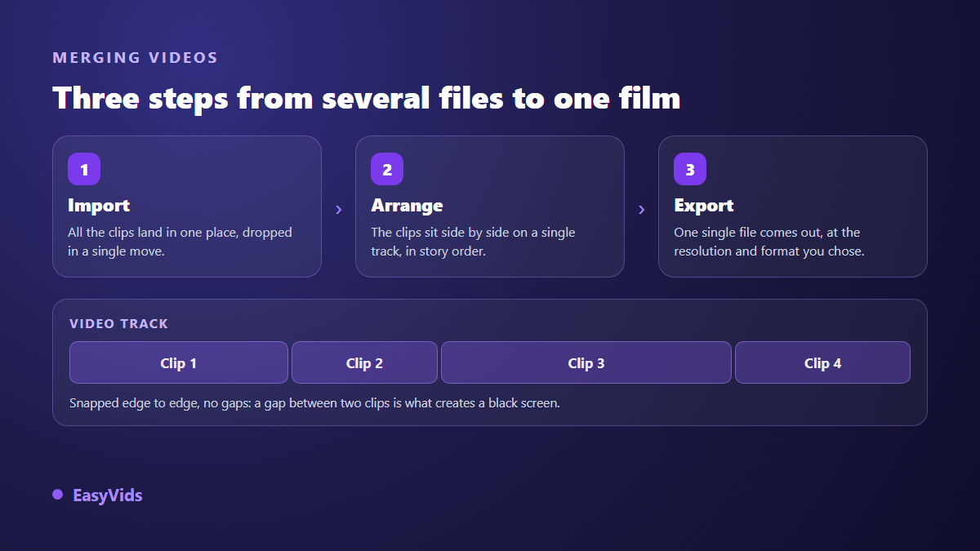
Task: Click the step 2 number badge
Action: coord(387,169)
